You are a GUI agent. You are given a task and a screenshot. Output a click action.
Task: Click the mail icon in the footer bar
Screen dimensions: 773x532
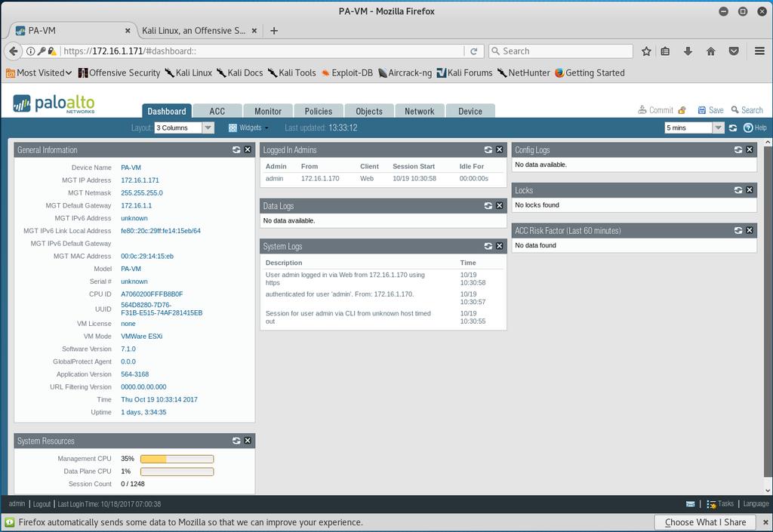[690, 504]
